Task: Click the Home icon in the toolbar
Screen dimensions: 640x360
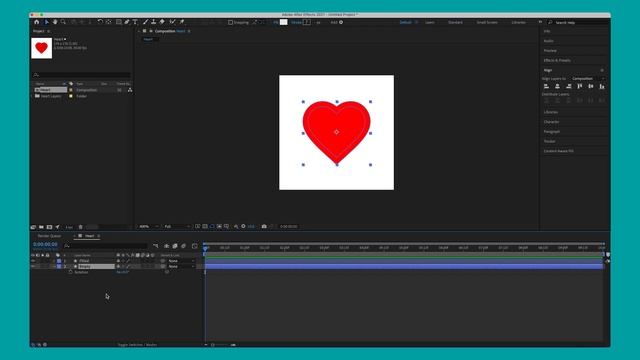Action: [x=37, y=22]
